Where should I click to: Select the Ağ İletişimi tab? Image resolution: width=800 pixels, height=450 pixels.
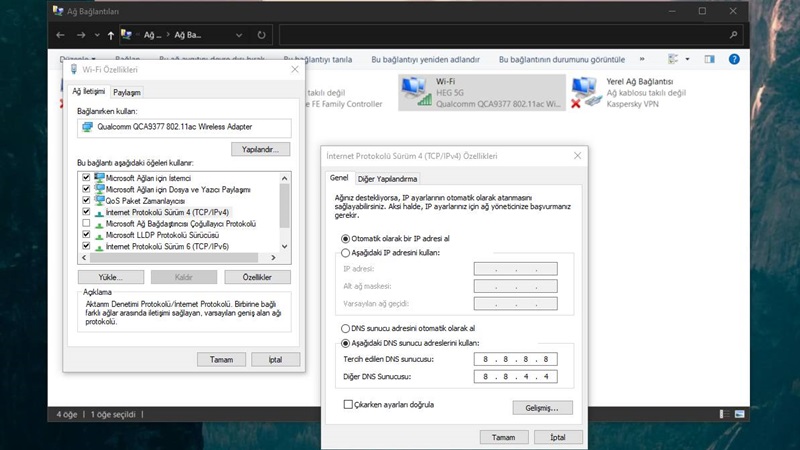pyautogui.click(x=88, y=91)
